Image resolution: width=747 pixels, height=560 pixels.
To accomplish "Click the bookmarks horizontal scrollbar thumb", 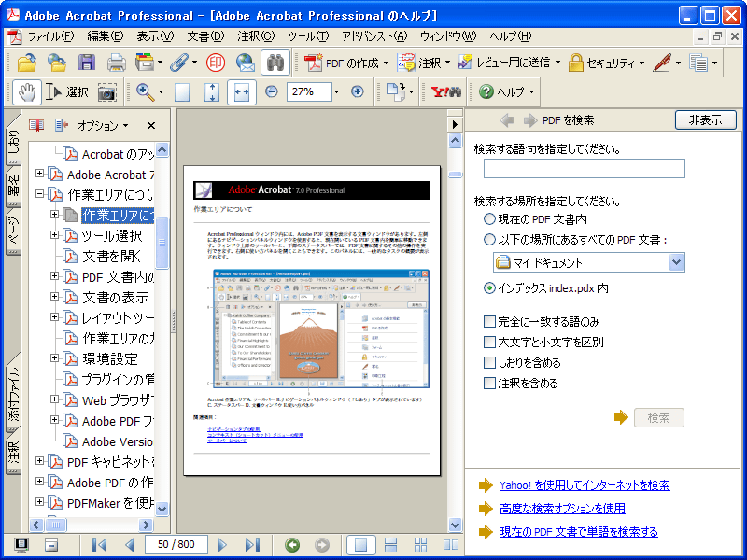I will point(56,525).
